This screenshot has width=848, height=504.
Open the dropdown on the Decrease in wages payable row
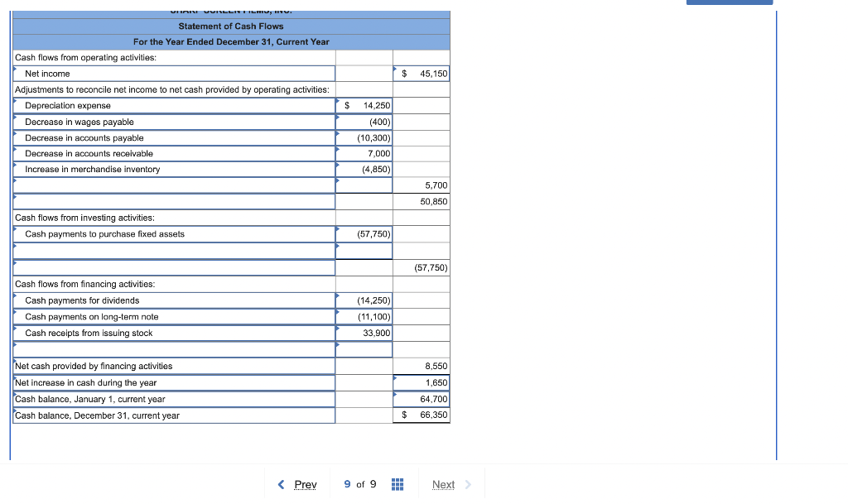tap(338, 118)
